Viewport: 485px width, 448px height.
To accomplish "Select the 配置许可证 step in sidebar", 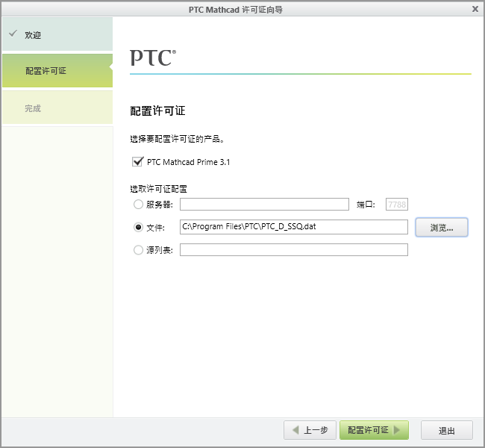I will [x=57, y=71].
